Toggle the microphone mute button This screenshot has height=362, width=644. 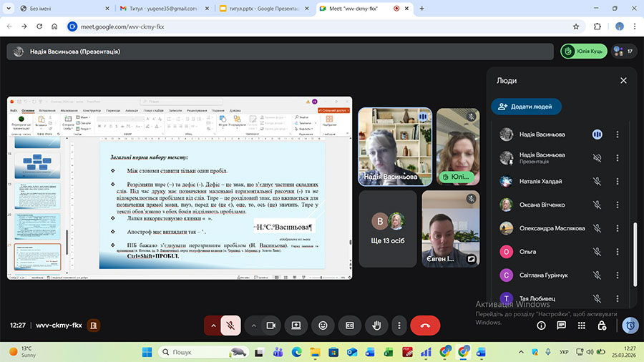point(230,326)
